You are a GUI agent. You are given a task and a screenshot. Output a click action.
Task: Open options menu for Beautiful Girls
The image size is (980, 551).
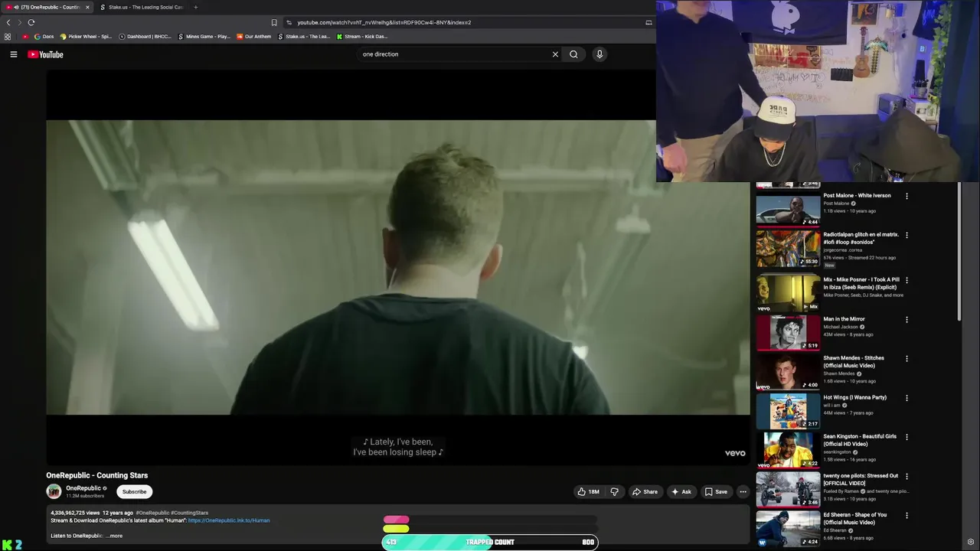pyautogui.click(x=906, y=437)
